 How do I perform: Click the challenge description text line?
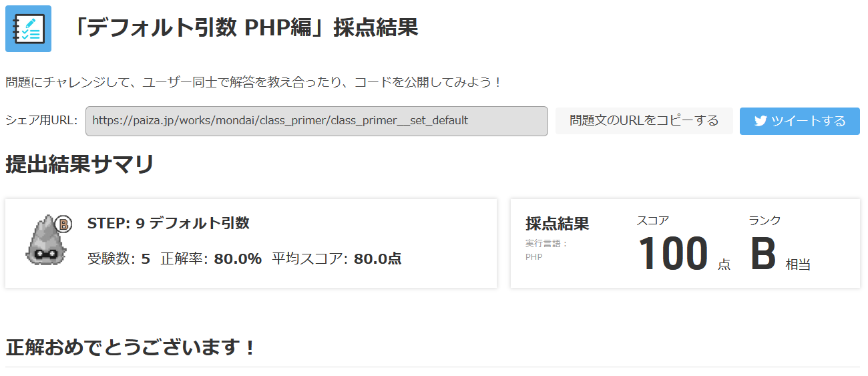[x=254, y=83]
